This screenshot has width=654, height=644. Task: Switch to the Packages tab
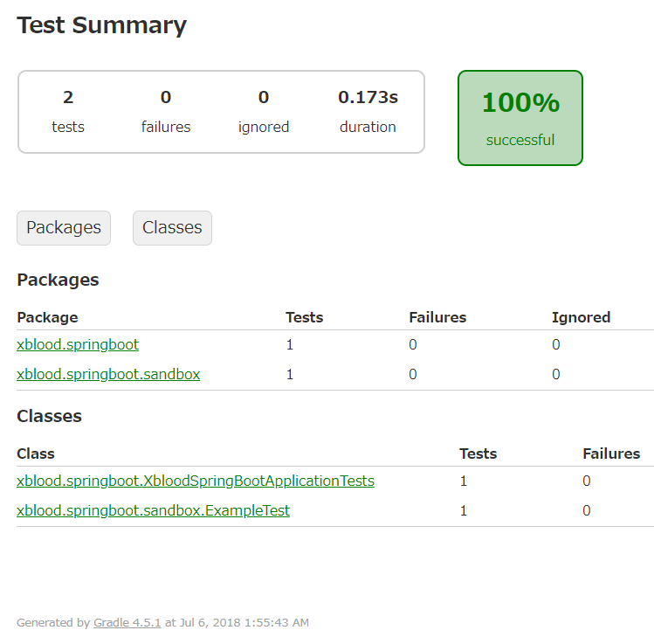[64, 228]
